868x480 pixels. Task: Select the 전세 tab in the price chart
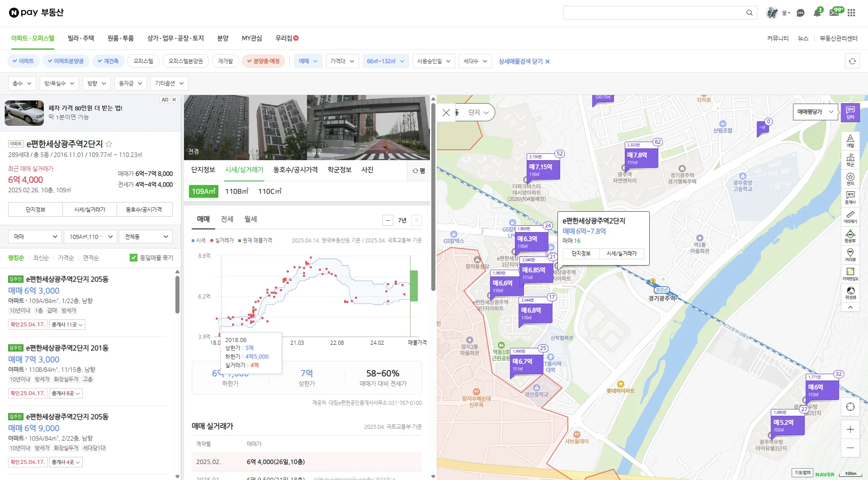tap(227, 219)
